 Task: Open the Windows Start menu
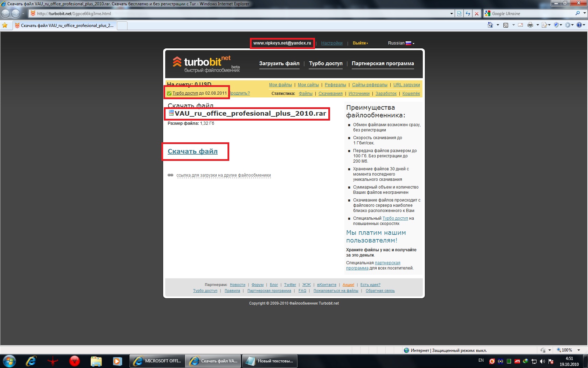pos(9,361)
